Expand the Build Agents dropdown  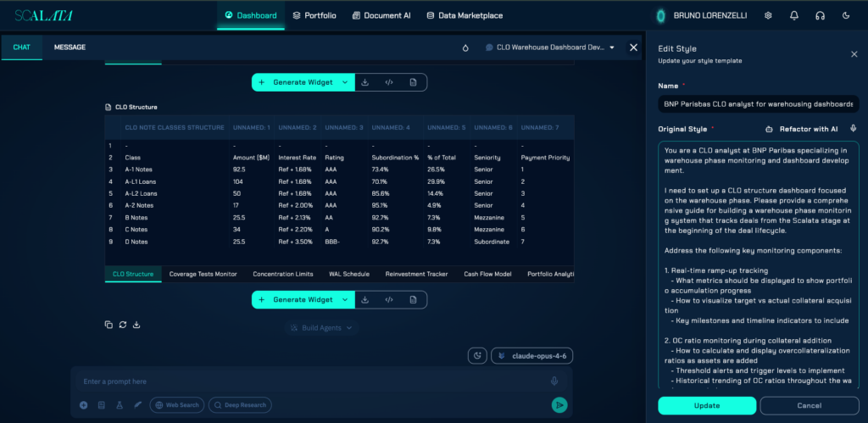click(x=322, y=328)
